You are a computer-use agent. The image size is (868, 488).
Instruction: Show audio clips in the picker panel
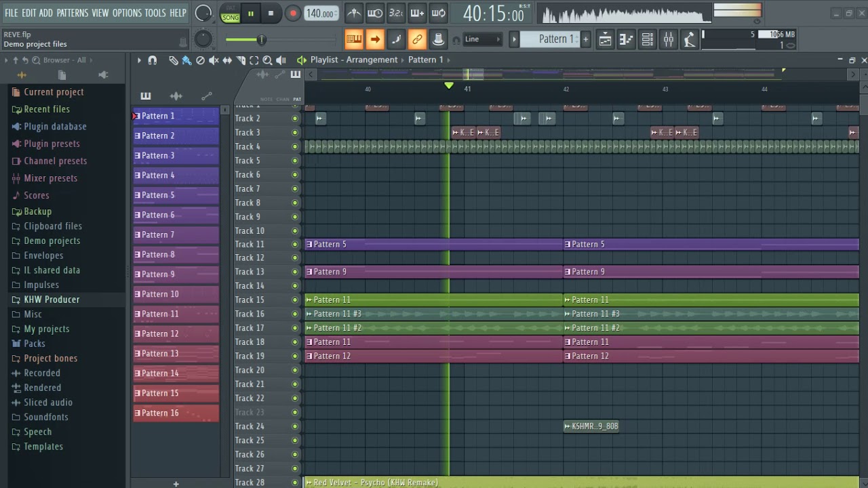[x=176, y=96]
